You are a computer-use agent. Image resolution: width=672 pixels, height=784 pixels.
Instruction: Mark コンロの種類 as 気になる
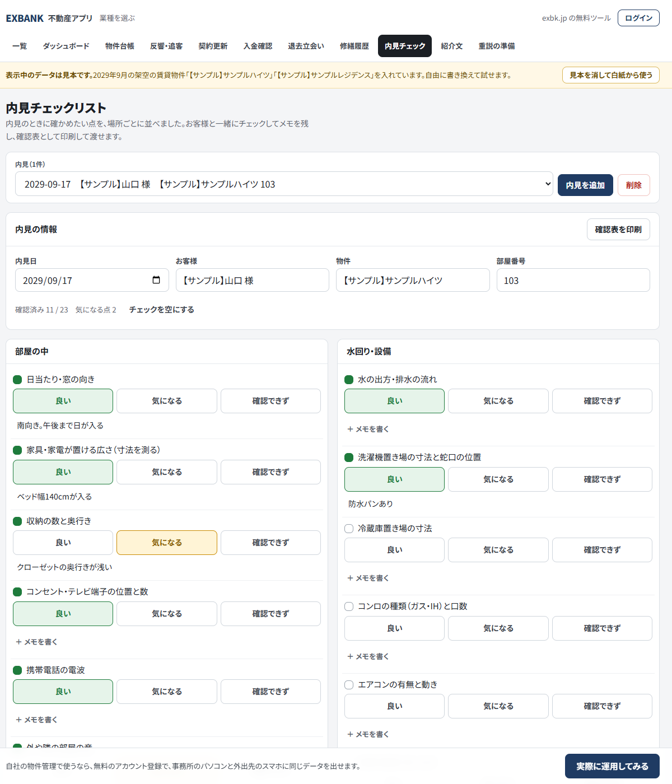coord(498,628)
